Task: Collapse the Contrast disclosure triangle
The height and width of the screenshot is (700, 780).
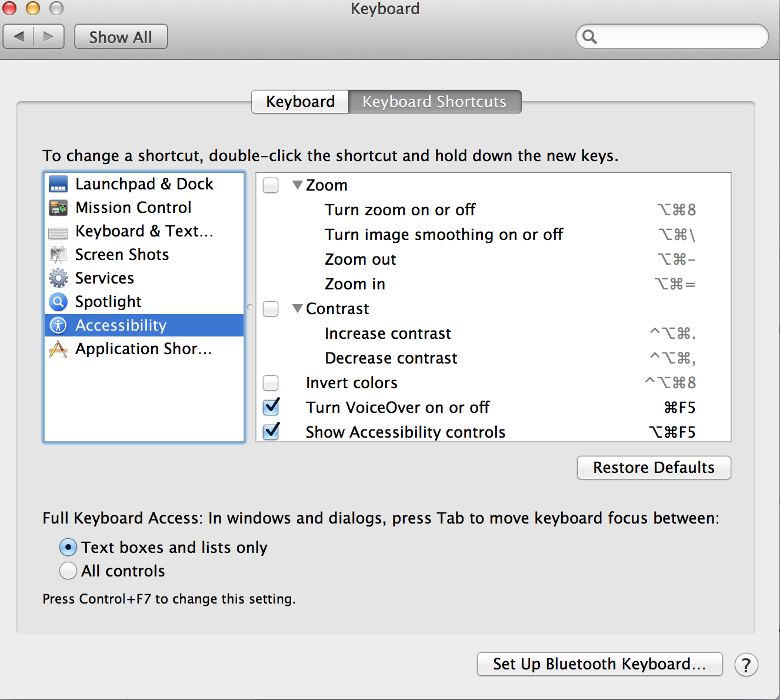Action: click(x=298, y=308)
